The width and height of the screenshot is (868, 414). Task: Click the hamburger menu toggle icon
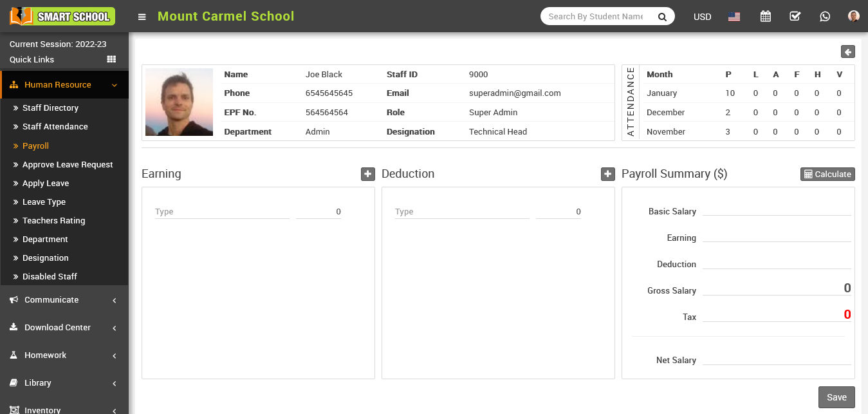tap(142, 17)
